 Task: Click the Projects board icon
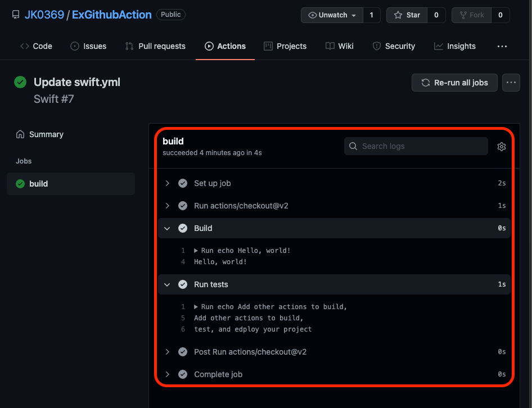point(268,46)
